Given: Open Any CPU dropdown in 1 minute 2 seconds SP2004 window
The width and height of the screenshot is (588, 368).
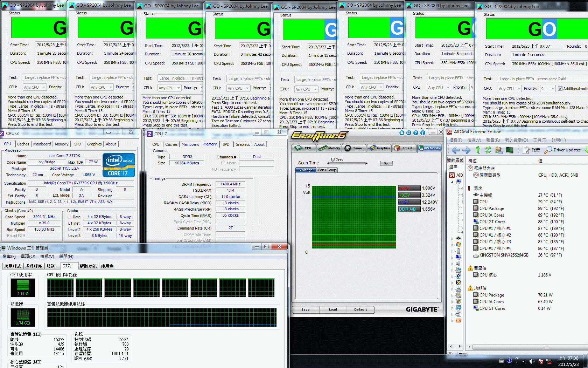Looking at the screenshot, I should pos(510,89).
